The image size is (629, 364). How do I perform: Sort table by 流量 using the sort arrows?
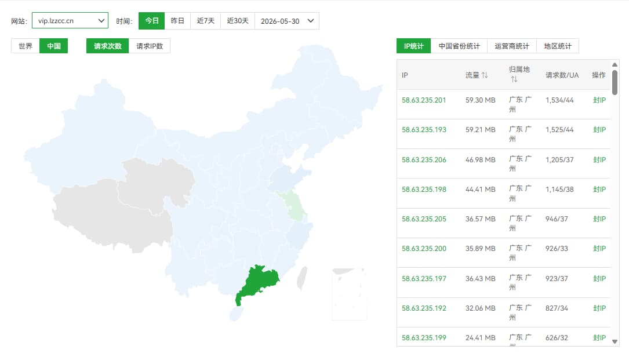485,75
